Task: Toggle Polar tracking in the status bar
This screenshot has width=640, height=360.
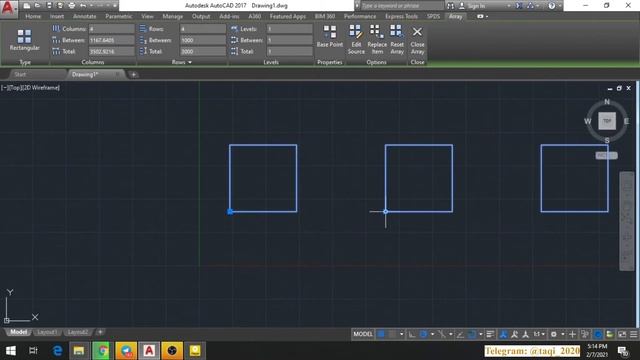Action: click(x=423, y=334)
